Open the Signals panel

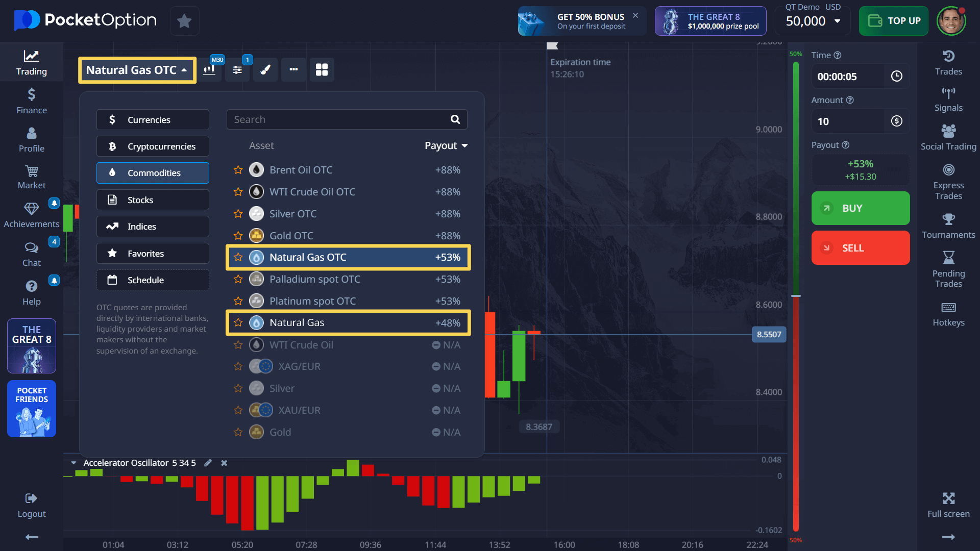948,99
